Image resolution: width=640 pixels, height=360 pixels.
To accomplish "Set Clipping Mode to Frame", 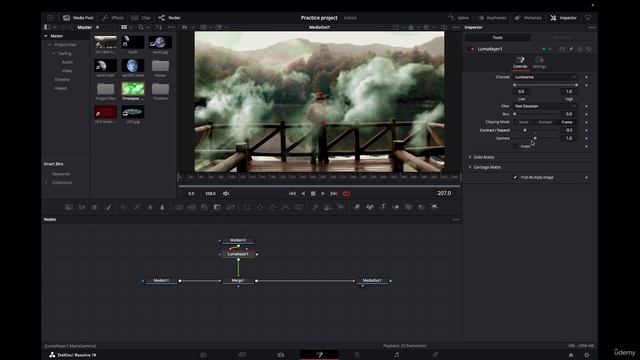I will pyautogui.click(x=567, y=122).
